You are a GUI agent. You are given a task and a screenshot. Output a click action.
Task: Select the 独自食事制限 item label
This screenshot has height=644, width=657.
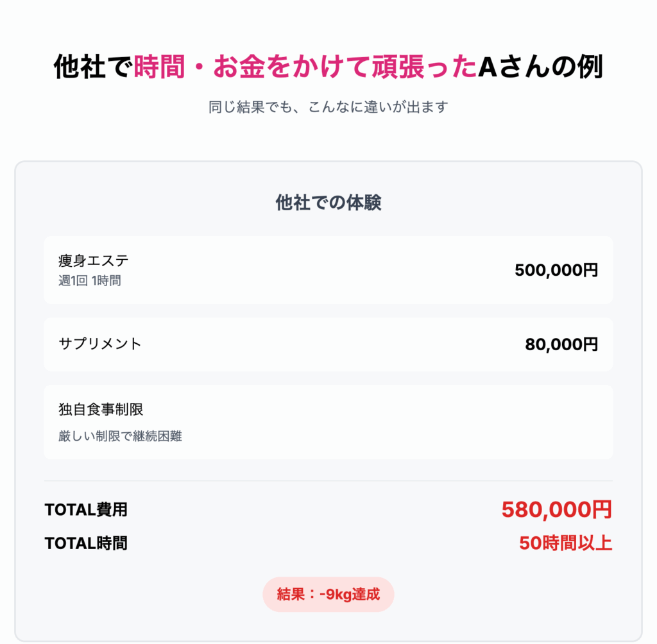point(101,409)
